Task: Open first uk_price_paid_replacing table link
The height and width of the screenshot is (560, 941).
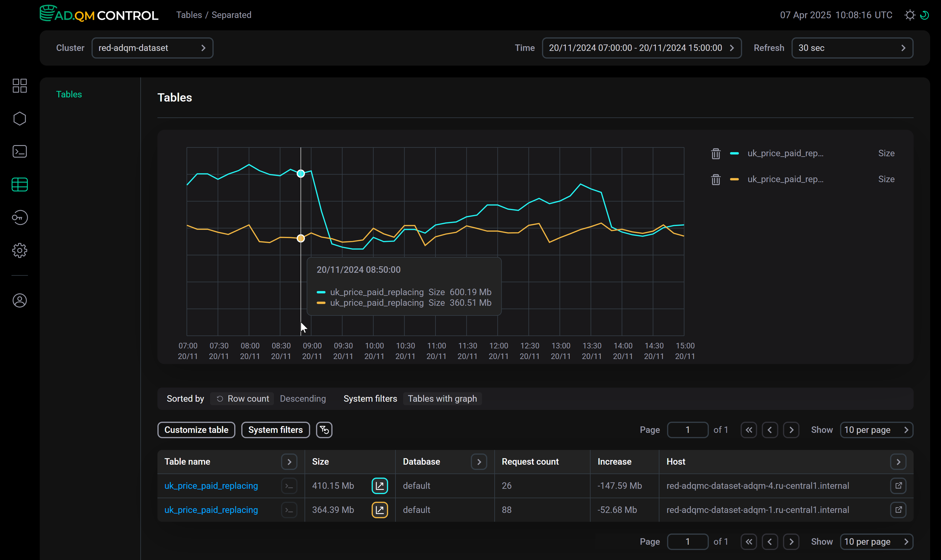Action: [211, 486]
